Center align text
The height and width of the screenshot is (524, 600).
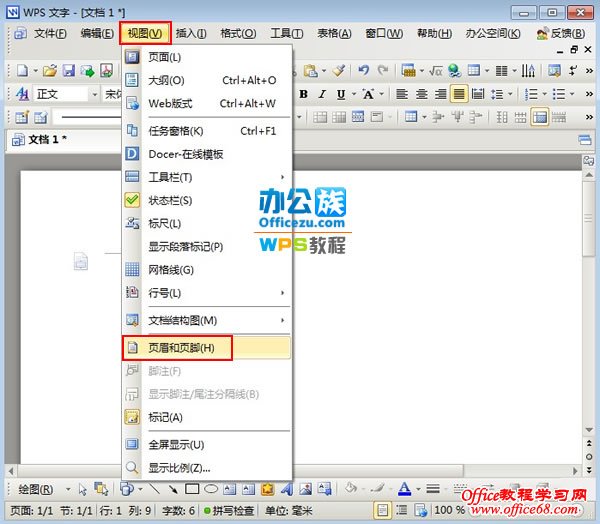(421, 94)
